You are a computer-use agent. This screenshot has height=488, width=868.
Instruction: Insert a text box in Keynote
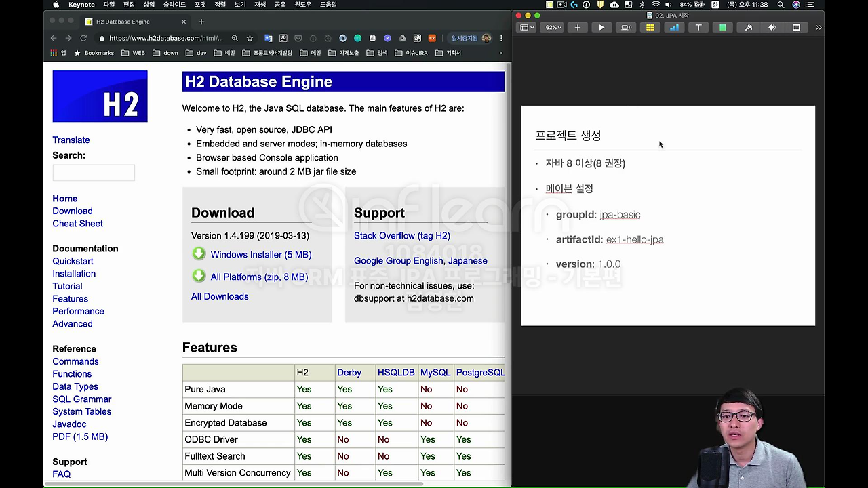click(698, 28)
